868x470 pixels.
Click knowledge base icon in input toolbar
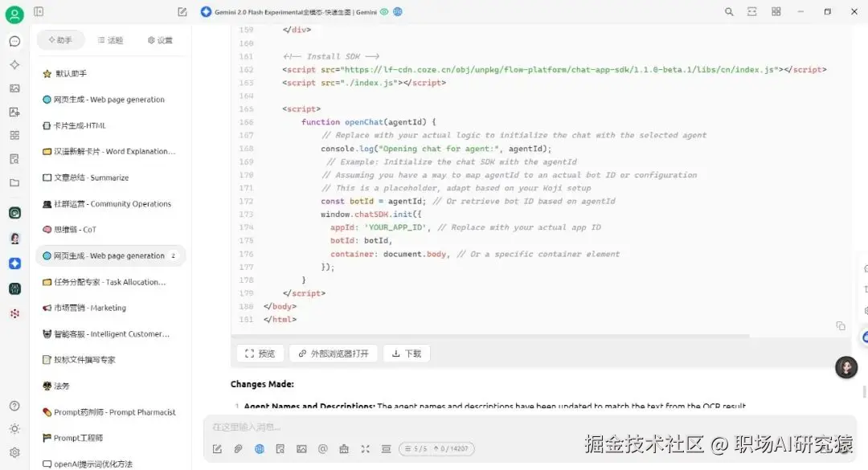(x=280, y=449)
